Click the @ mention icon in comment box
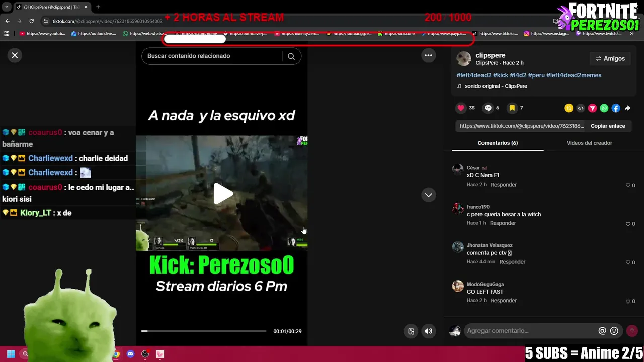The height and width of the screenshot is (362, 644). click(x=602, y=331)
